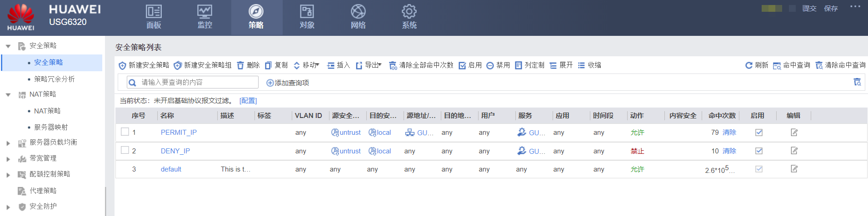Select 安全策略 sub-item in sidebar
Screen dimensions: 868x216
[x=48, y=63]
